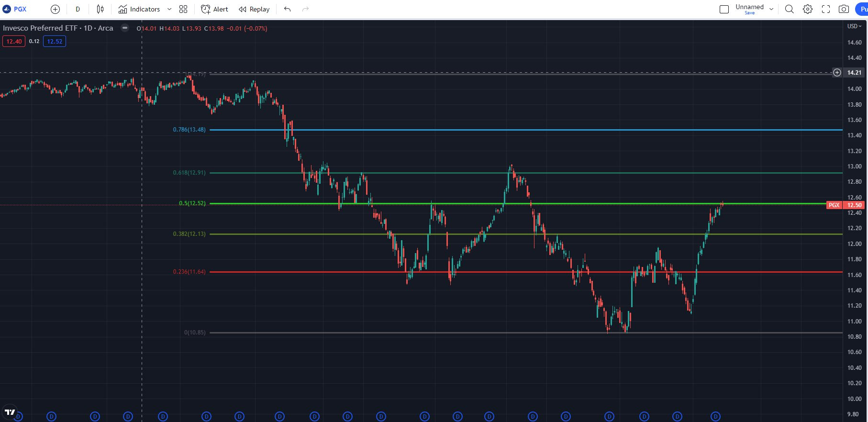Open the Unnamed layout Save button

coord(749,9)
